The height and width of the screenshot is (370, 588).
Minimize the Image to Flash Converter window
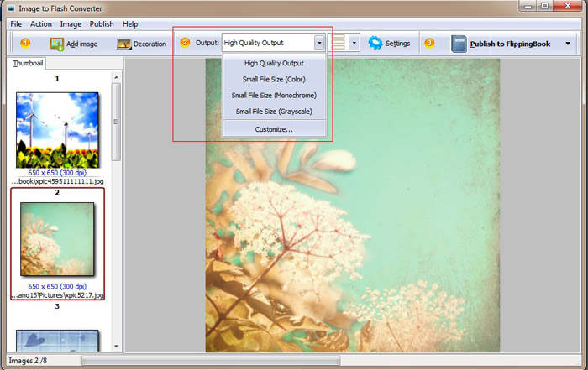pyautogui.click(x=528, y=6)
